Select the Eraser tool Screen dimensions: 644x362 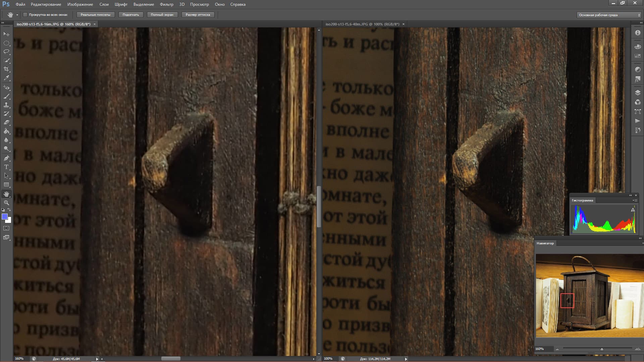point(6,122)
